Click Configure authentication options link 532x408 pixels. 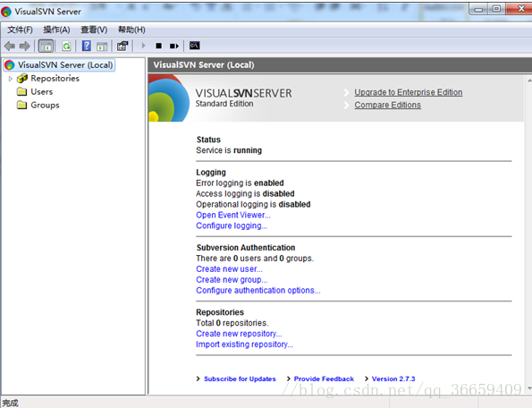(258, 291)
